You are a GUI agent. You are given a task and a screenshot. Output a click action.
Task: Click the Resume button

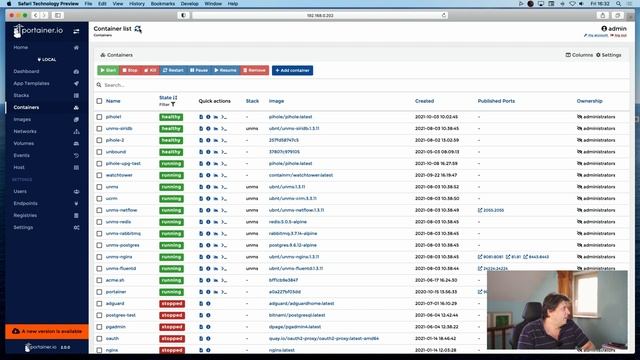[226, 70]
